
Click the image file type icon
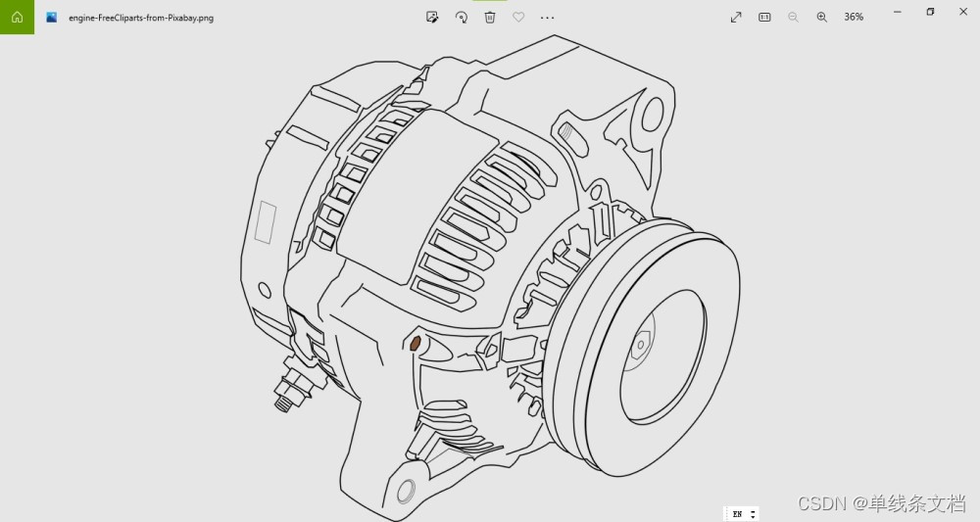(52, 18)
